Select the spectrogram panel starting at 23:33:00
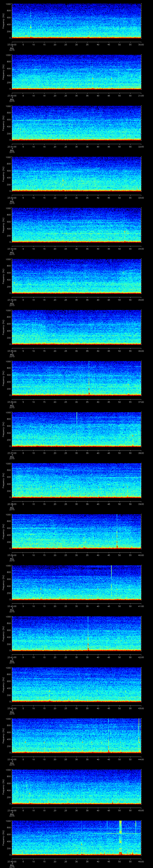This screenshot has width=153, height=868. pos(76,225)
